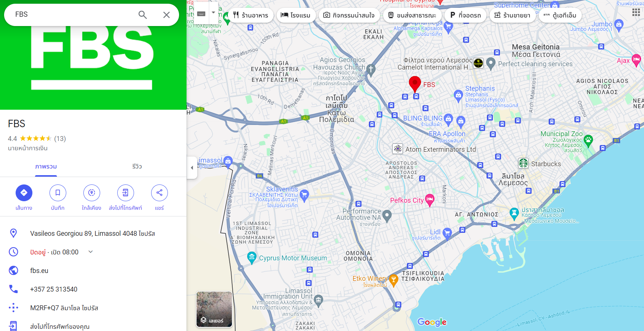Viewport: 644px width, 331px height.
Task: Collapse the side panel arrow
Action: 192,168
